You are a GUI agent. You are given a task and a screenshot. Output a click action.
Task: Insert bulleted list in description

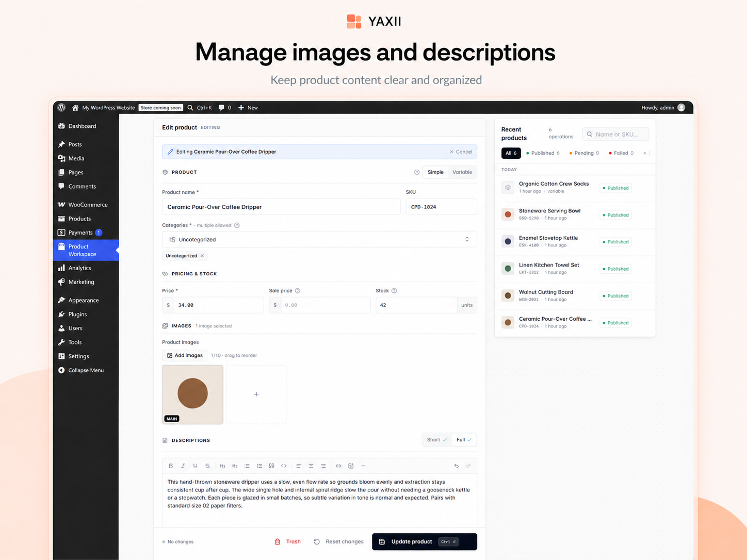[247, 466]
